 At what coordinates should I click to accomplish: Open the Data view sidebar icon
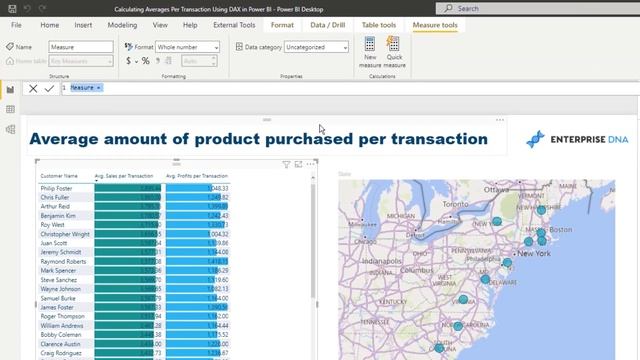[x=10, y=109]
